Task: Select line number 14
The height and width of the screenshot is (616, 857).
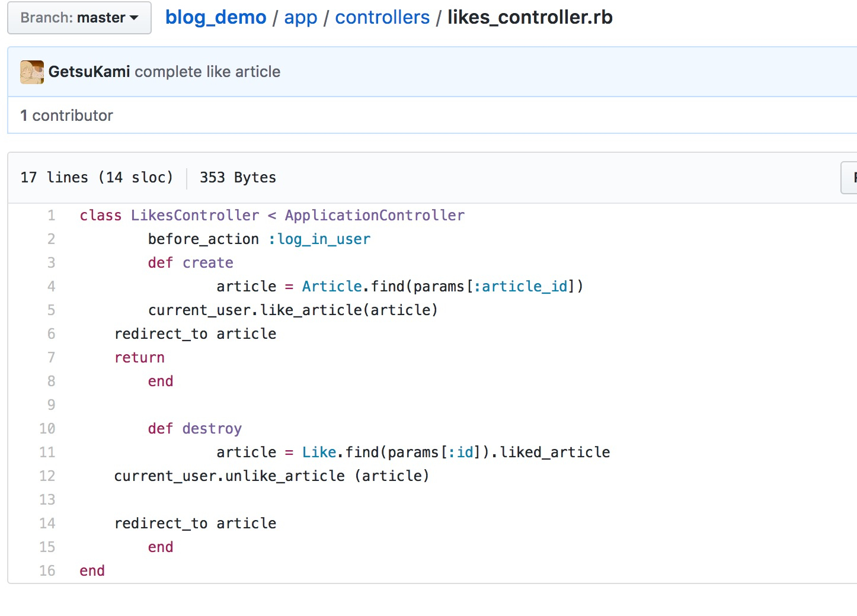Action: [x=47, y=523]
